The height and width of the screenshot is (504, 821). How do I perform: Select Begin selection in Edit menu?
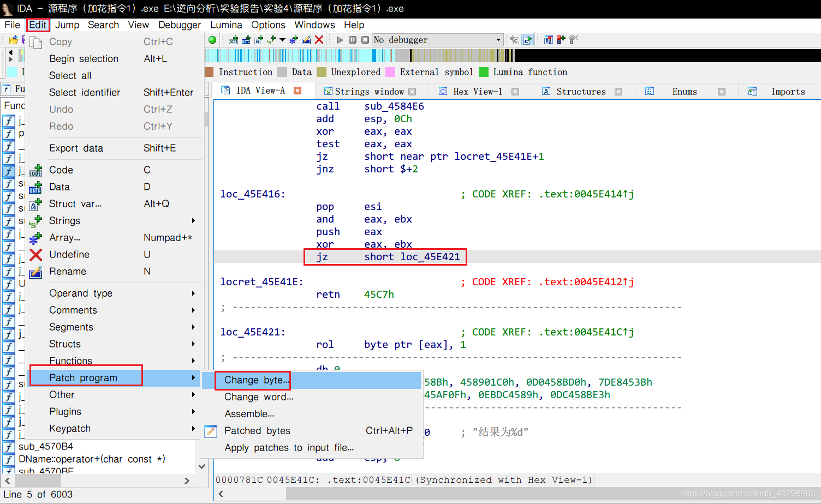pyautogui.click(x=114, y=59)
